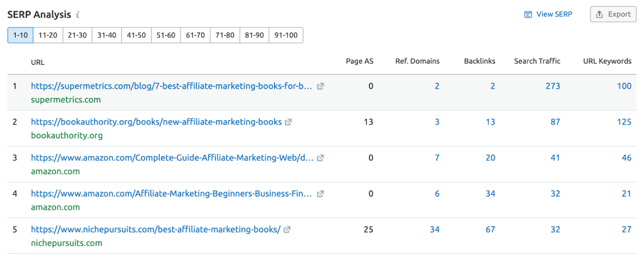Open the bookauthority.org books URL link
The height and width of the screenshot is (254, 644).
tap(157, 122)
